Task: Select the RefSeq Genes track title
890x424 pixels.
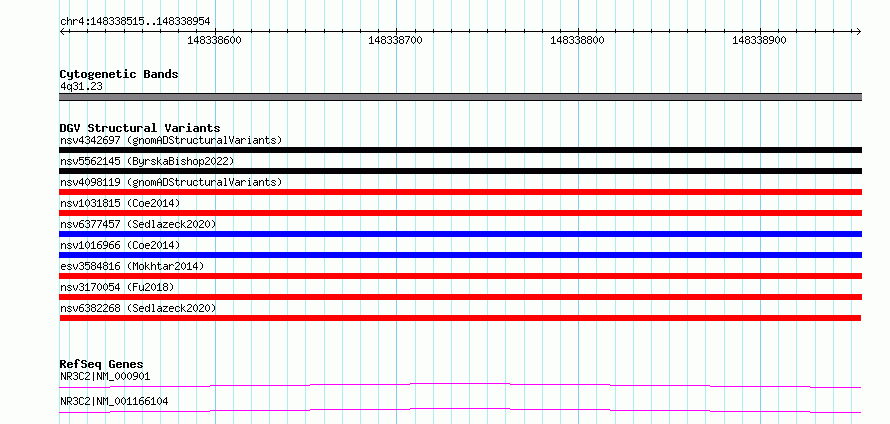Action: (102, 364)
